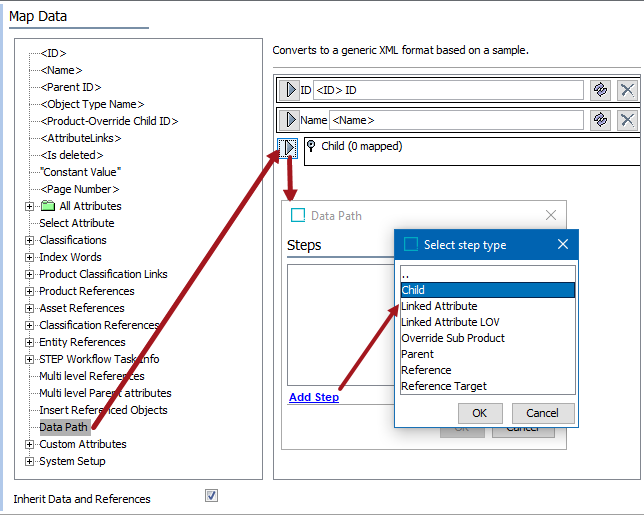Select Linked Attribute in the step type list
The height and width of the screenshot is (515, 644).
coord(439,306)
